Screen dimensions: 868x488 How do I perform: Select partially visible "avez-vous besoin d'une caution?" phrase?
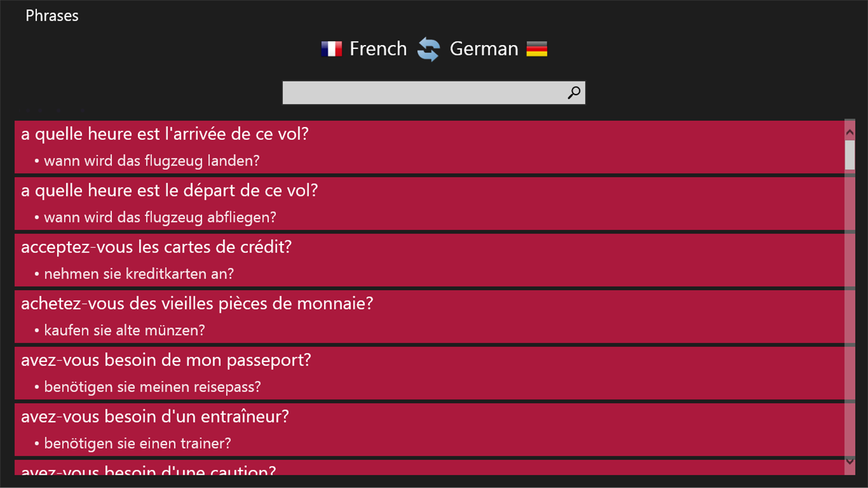[148, 469]
